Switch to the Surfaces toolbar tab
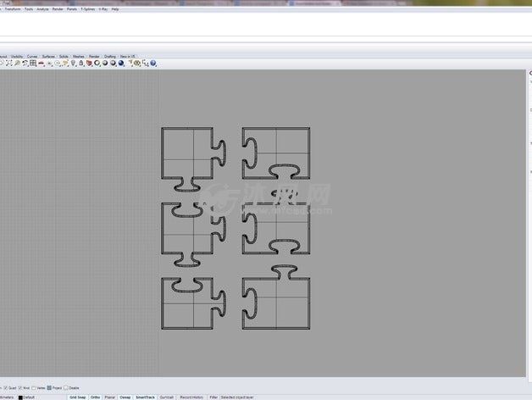 (48, 56)
